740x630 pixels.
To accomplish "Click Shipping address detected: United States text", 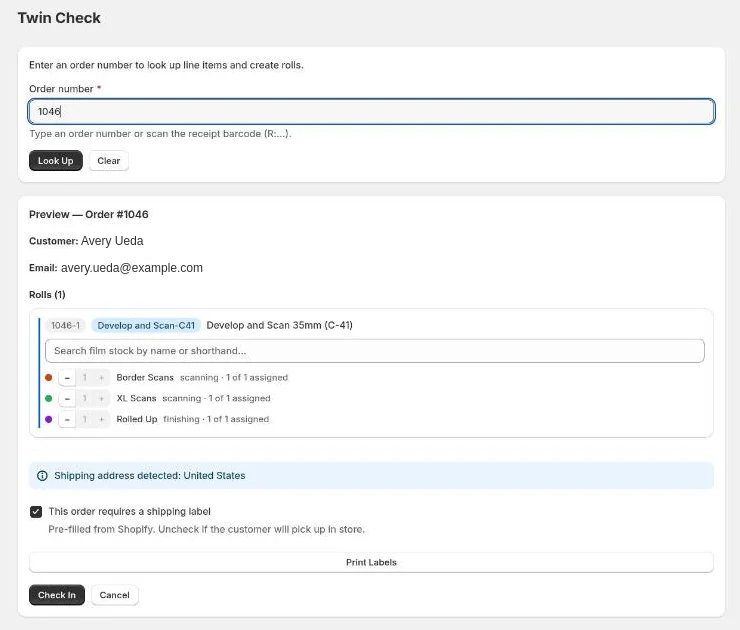I will 150,476.
